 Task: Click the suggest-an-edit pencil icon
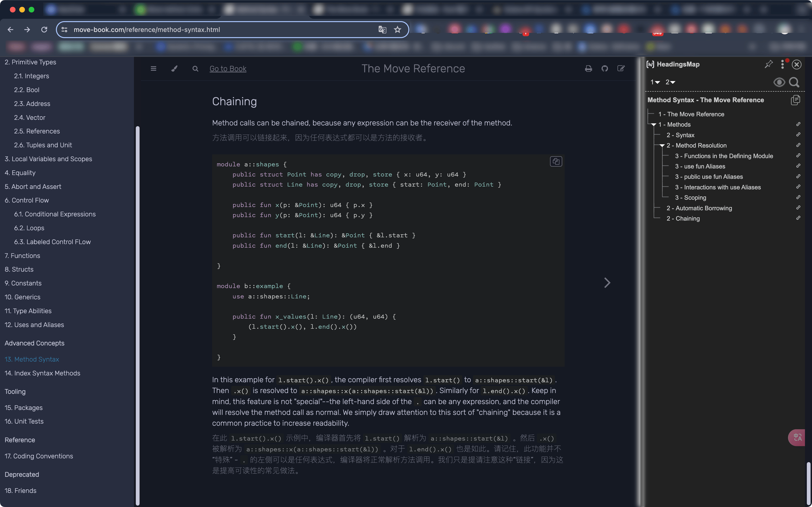point(621,69)
